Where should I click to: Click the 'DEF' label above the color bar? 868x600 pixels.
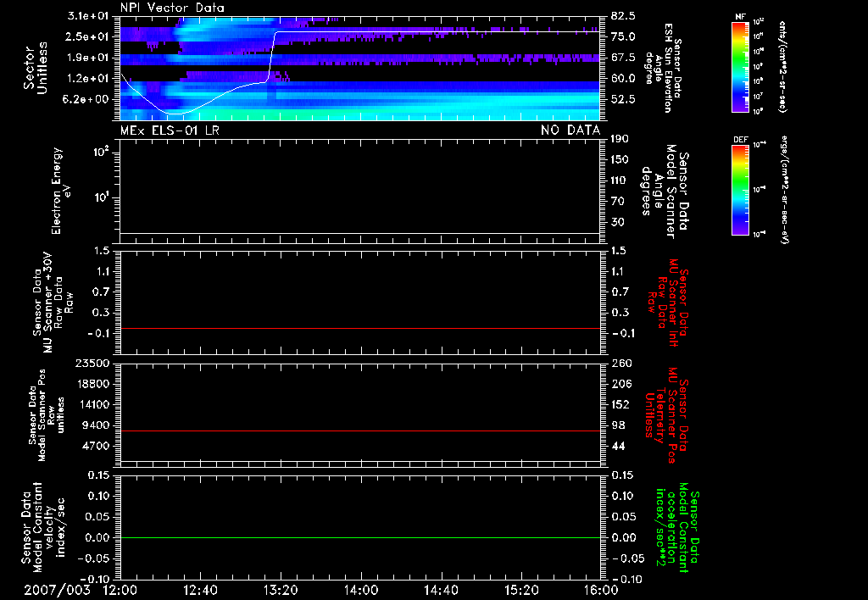click(741, 140)
